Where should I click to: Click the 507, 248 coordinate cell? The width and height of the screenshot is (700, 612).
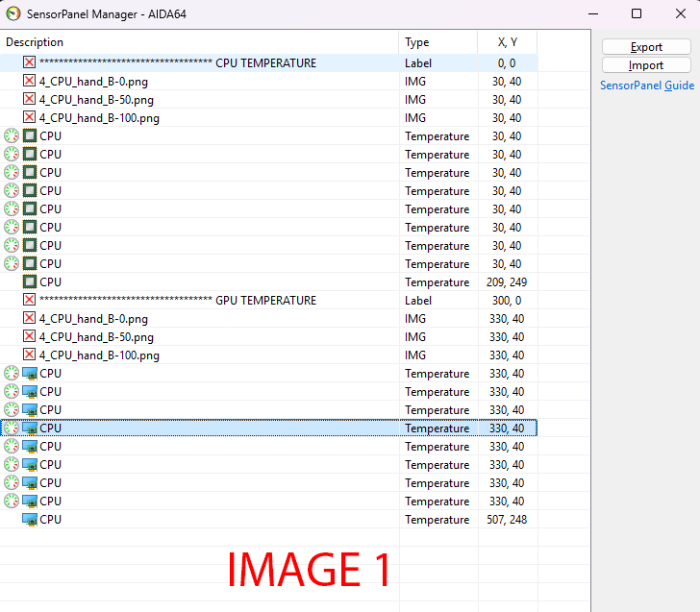click(x=507, y=519)
